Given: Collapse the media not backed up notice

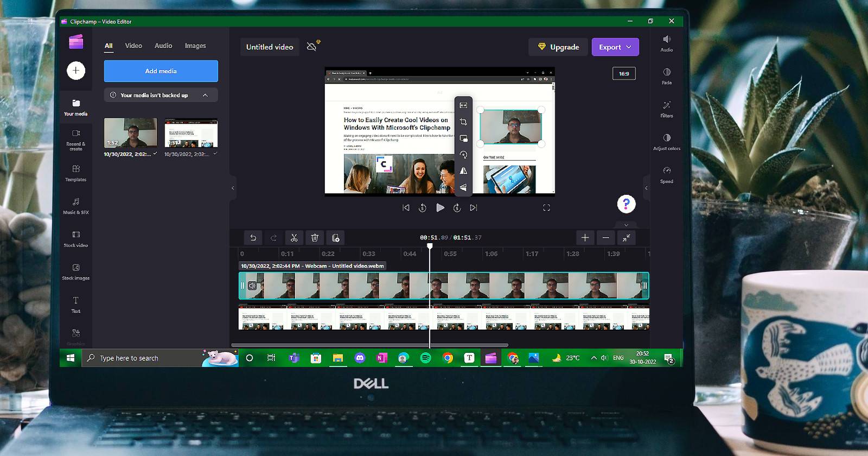Looking at the screenshot, I should tap(205, 95).
